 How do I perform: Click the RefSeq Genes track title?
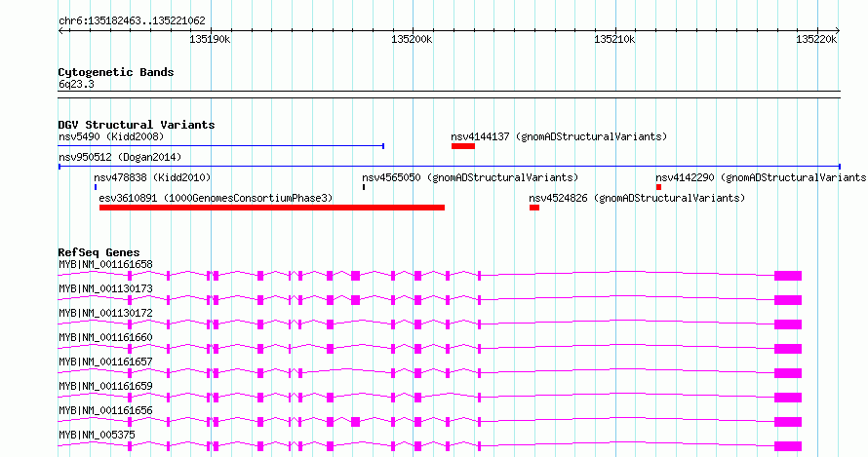pyautogui.click(x=99, y=252)
